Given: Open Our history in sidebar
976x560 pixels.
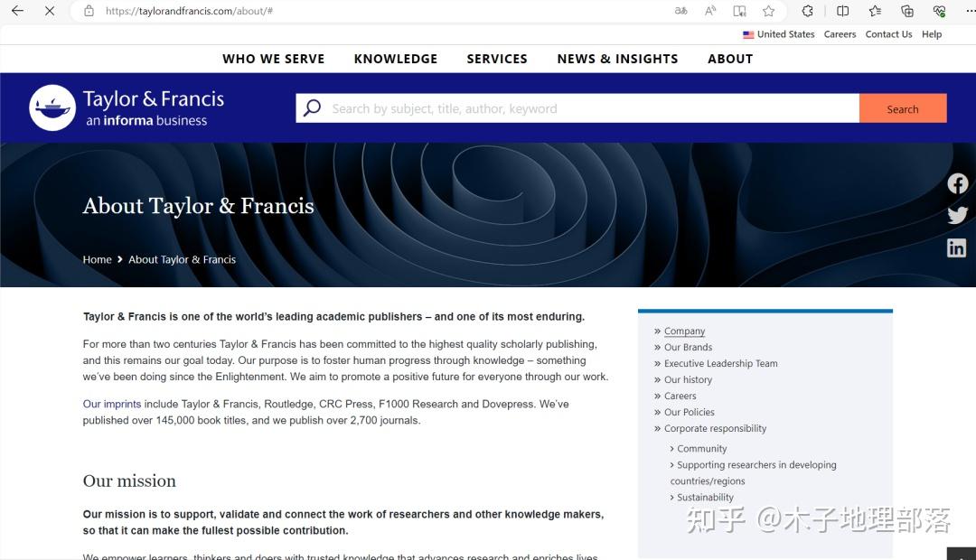Looking at the screenshot, I should [x=688, y=379].
